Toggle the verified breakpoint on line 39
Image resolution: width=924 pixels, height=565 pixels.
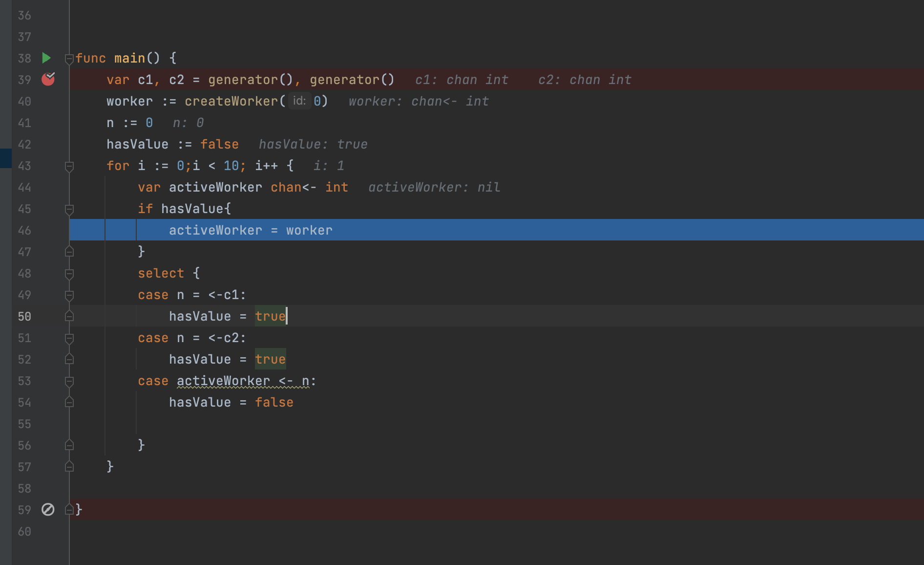click(x=48, y=79)
